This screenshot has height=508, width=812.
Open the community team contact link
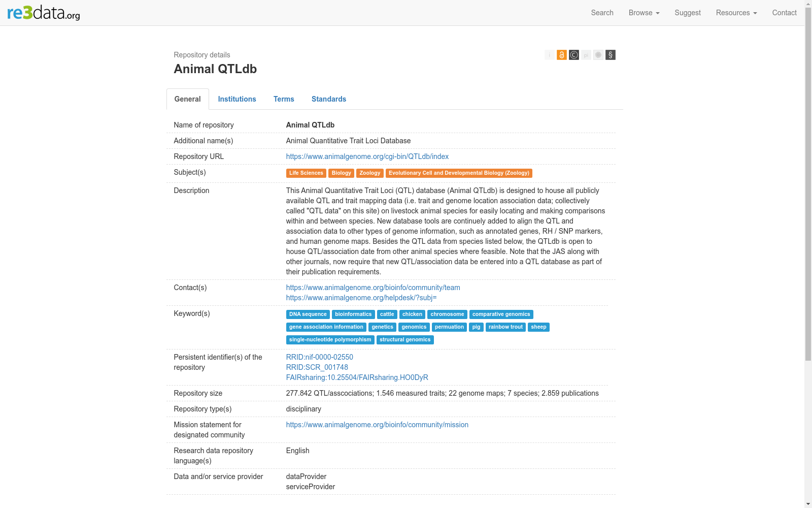click(x=373, y=288)
